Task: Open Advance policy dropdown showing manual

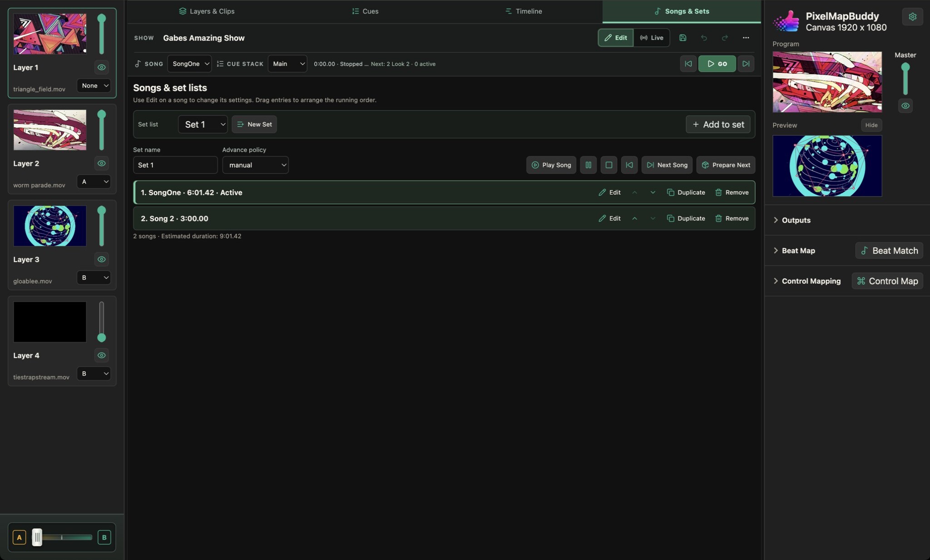Action: pyautogui.click(x=256, y=165)
